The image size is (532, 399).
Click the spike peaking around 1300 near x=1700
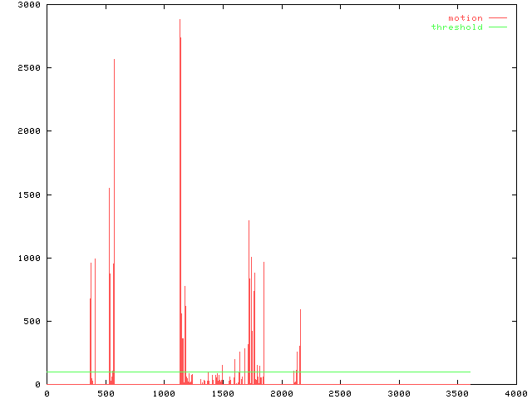(249, 221)
